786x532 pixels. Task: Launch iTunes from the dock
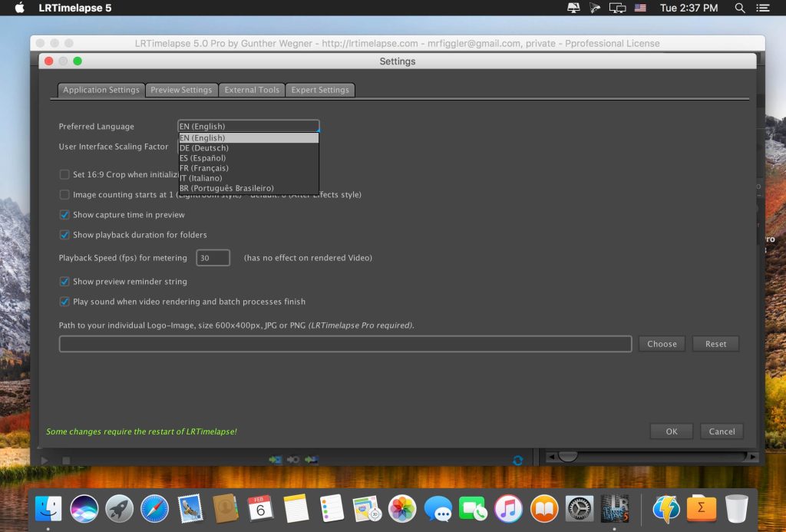pyautogui.click(x=508, y=508)
